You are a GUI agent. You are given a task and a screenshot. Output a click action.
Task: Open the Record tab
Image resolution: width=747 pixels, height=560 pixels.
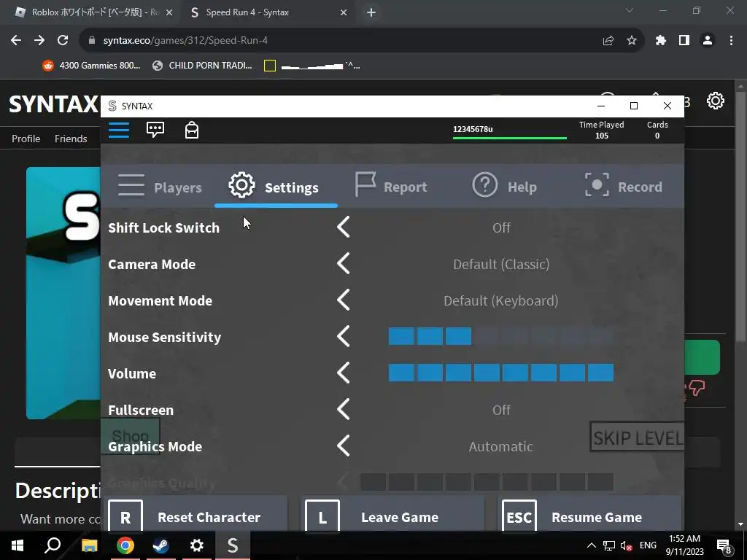(x=624, y=186)
